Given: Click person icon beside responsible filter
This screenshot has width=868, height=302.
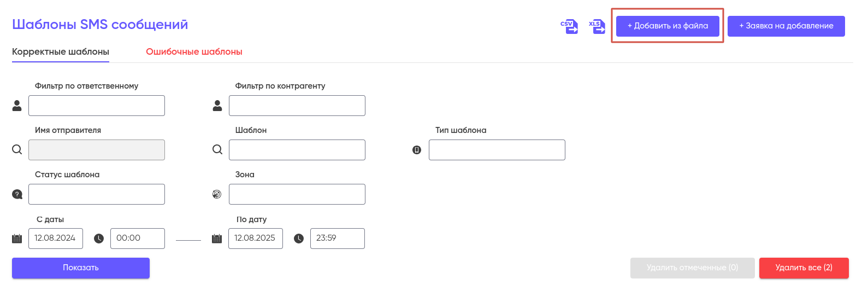Looking at the screenshot, I should [17, 106].
